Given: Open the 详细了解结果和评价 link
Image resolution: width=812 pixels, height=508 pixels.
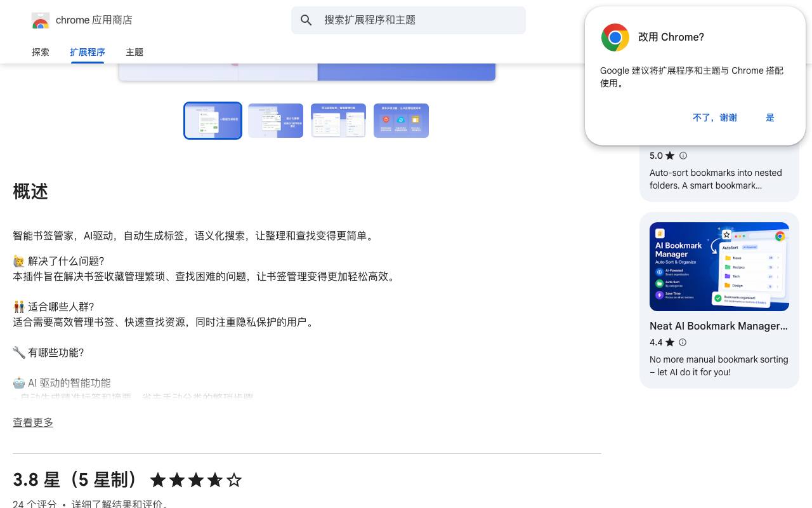Looking at the screenshot, I should click(120, 504).
